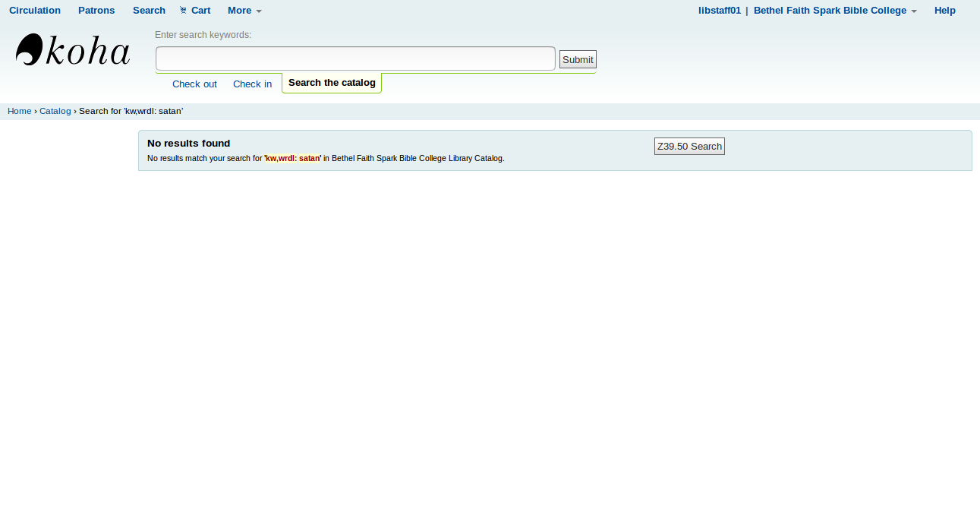Open the Circulation menu item
Viewport: 980px width, 509px height.
35,11
